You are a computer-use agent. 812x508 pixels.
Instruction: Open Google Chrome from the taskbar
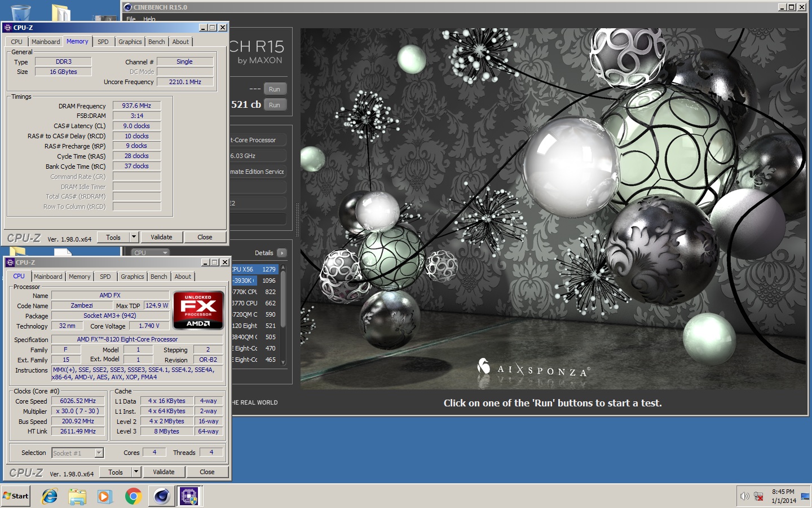point(133,496)
